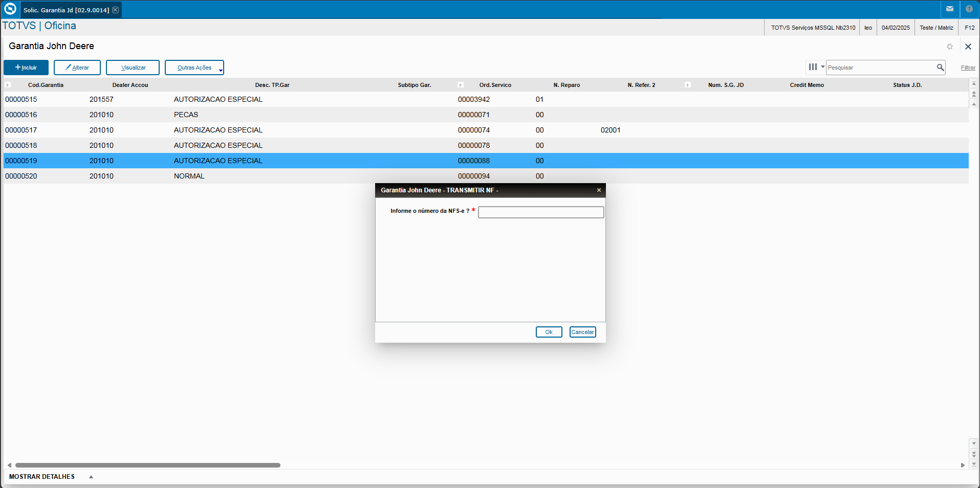Click the TOTVS Serviços MSSQL Nb2310 label
The height and width of the screenshot is (488, 980).
coord(813,28)
